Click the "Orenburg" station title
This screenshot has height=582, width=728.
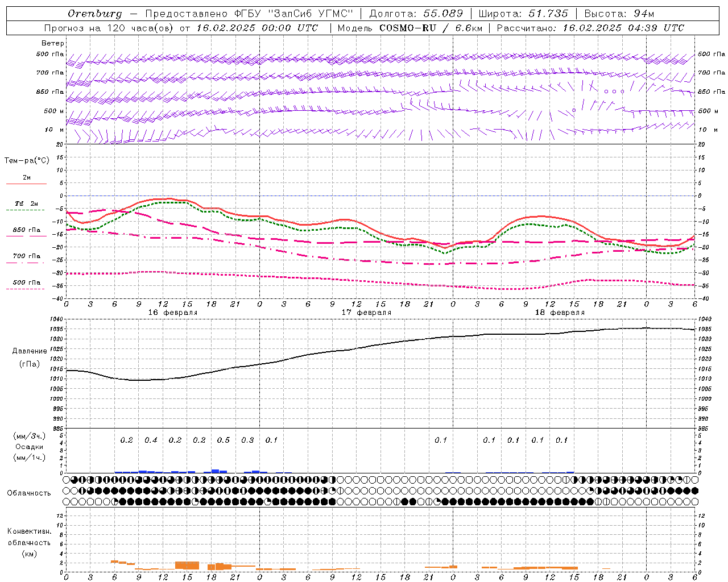(96, 13)
